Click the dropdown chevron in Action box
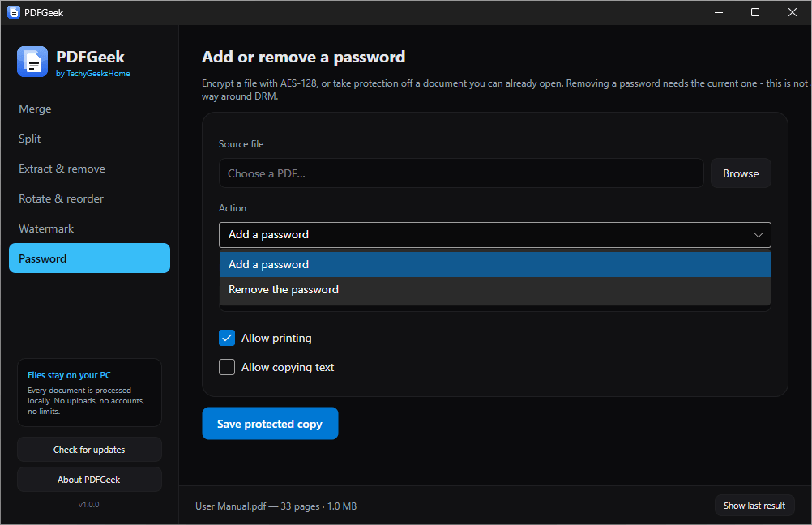 pos(759,234)
